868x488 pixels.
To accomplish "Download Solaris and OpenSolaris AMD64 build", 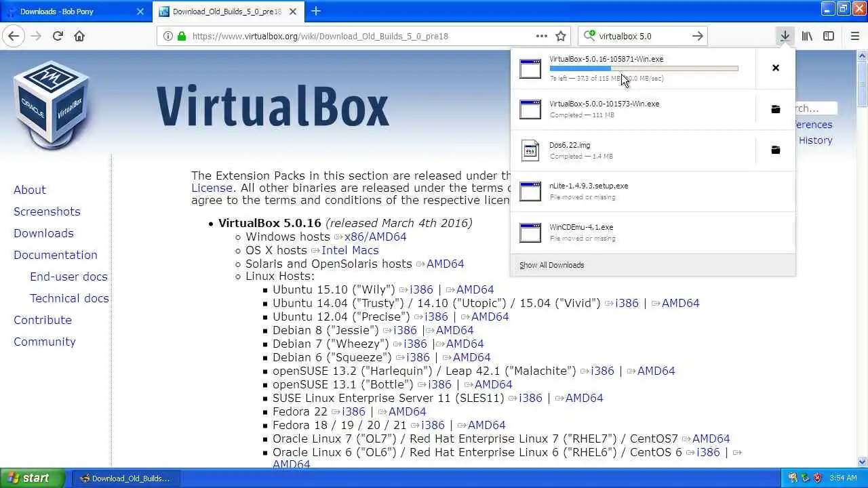I will tap(445, 264).
